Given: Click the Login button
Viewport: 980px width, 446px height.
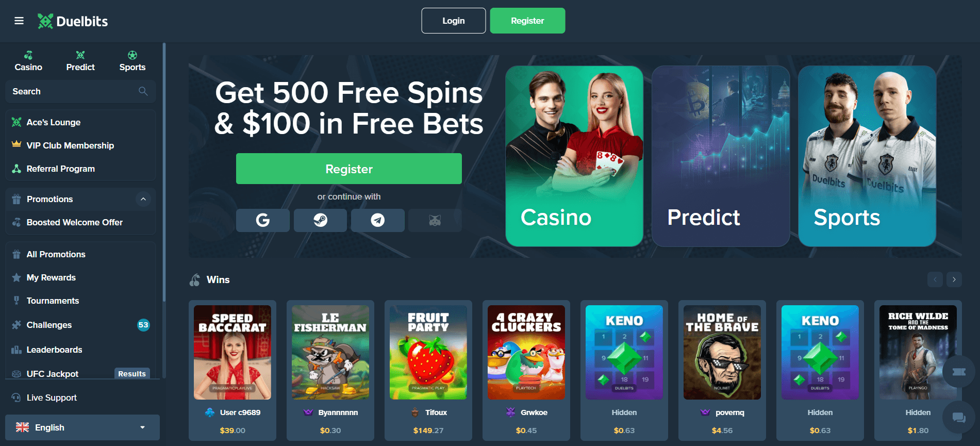Looking at the screenshot, I should [454, 21].
